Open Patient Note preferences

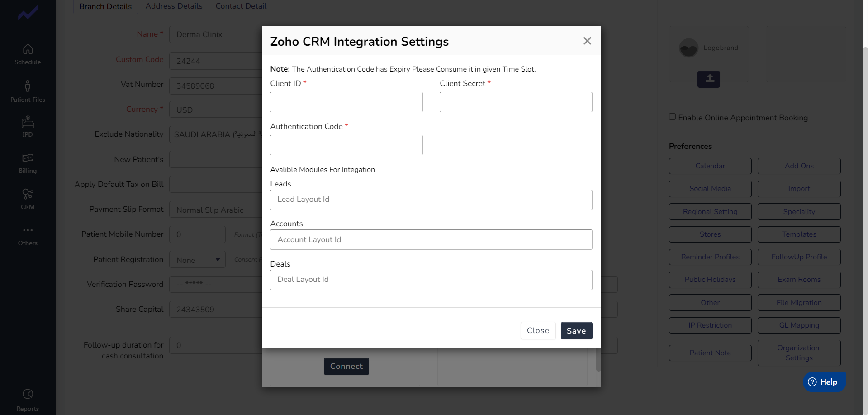[x=710, y=353]
